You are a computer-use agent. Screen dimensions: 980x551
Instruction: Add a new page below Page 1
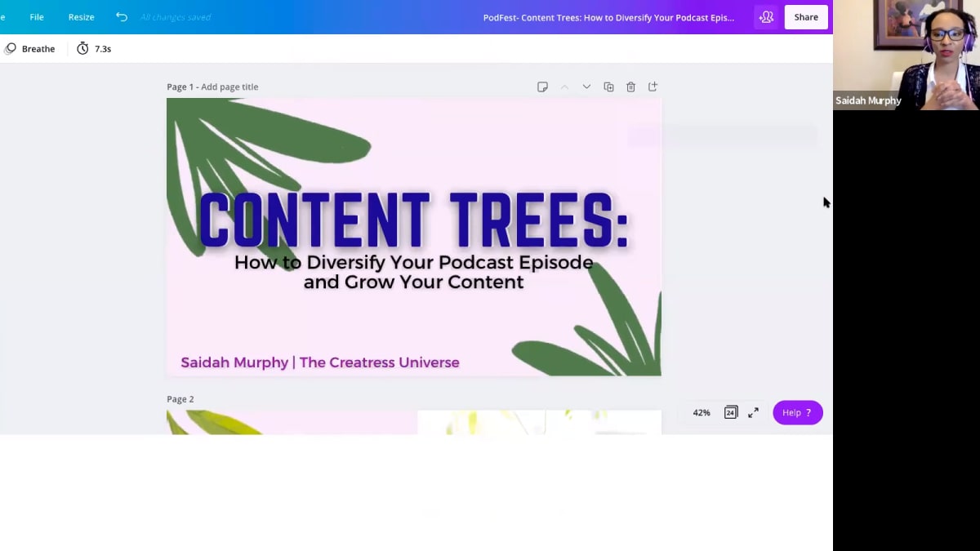pyautogui.click(x=653, y=87)
